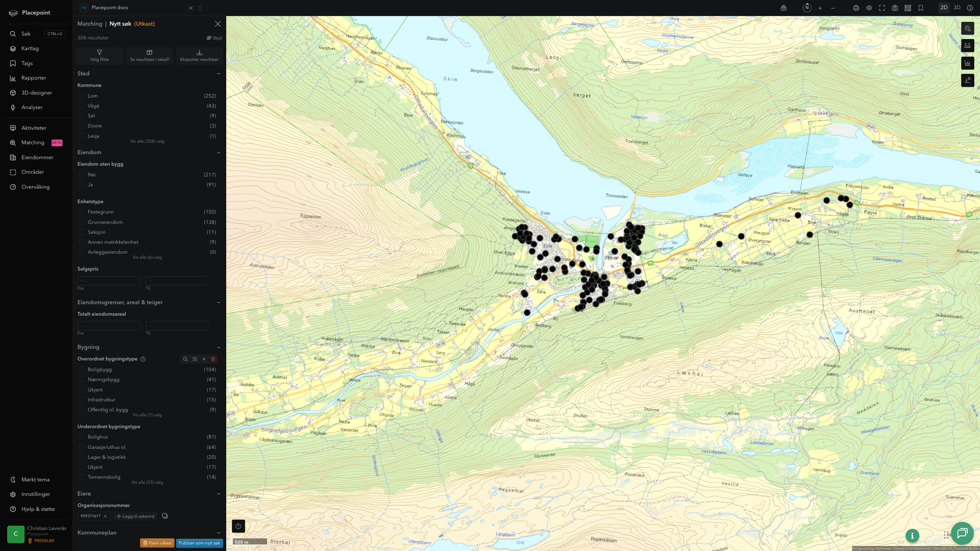Search within Overordnet bygningstype options
Screen dimensions: 980x551
[x=185, y=359]
